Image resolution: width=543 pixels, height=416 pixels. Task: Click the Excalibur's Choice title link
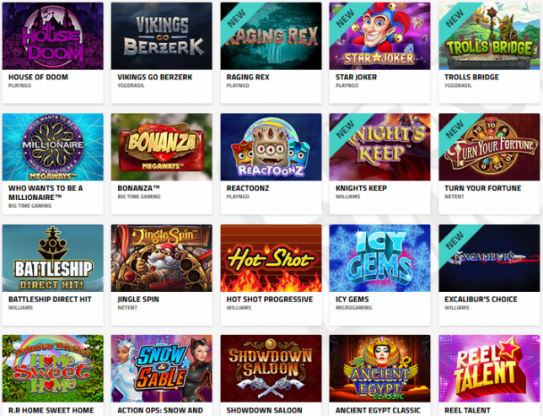click(x=481, y=299)
